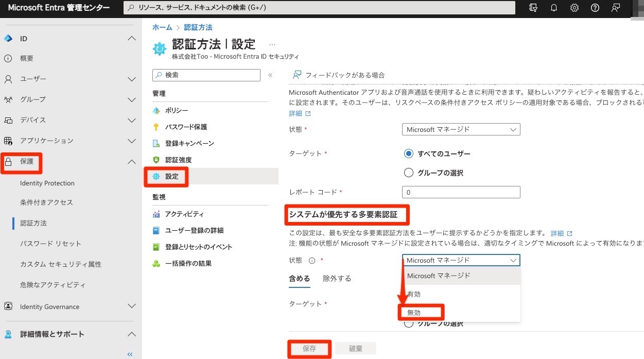Click the notification bell icon
Image resolution: width=644 pixels, height=359 pixels.
[x=554, y=8]
